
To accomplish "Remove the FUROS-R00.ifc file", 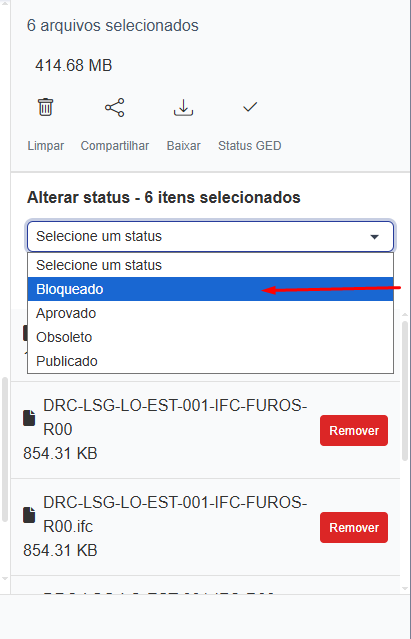I will tap(354, 527).
